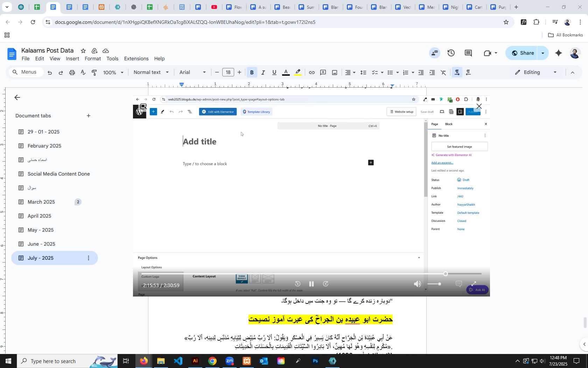The width and height of the screenshot is (588, 368).
Task: Open the March 2025 tab
Action: pyautogui.click(x=41, y=202)
